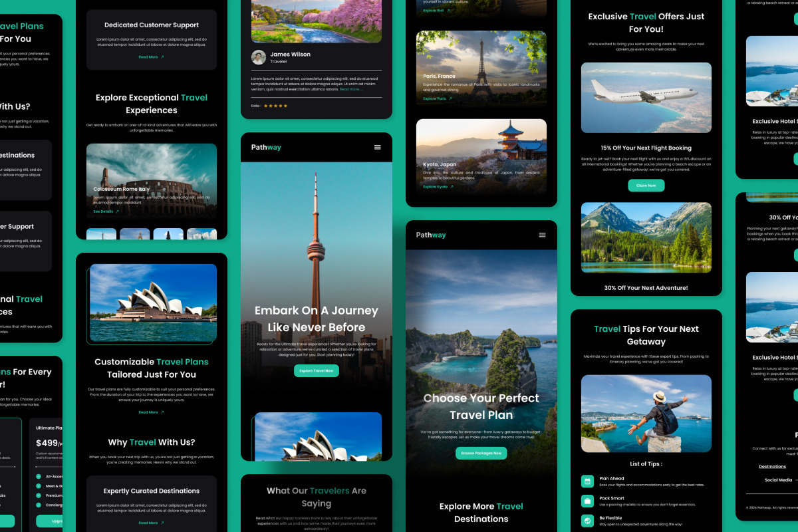Screen dimensions: 798x532
Task: Click 'Embark On A Journey Like Never Before' headline
Action: tap(317, 319)
